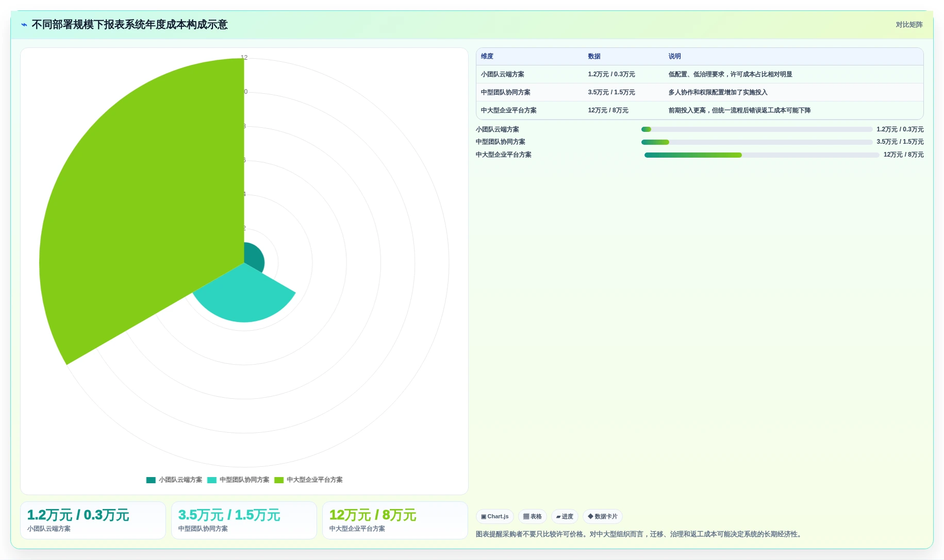Toggle 小团队云端方案 legend color box
The height and width of the screenshot is (560, 944).
(151, 480)
